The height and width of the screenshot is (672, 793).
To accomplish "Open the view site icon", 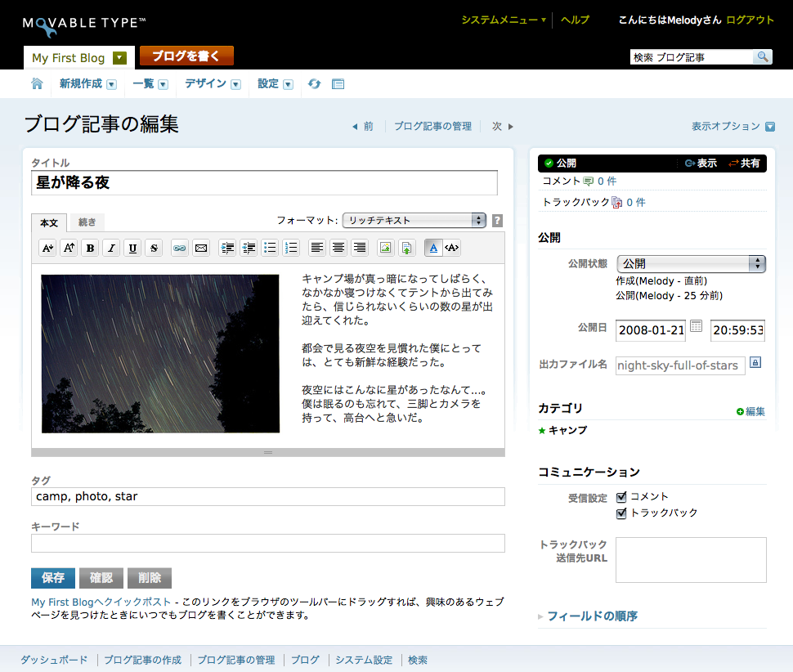I will [x=338, y=84].
